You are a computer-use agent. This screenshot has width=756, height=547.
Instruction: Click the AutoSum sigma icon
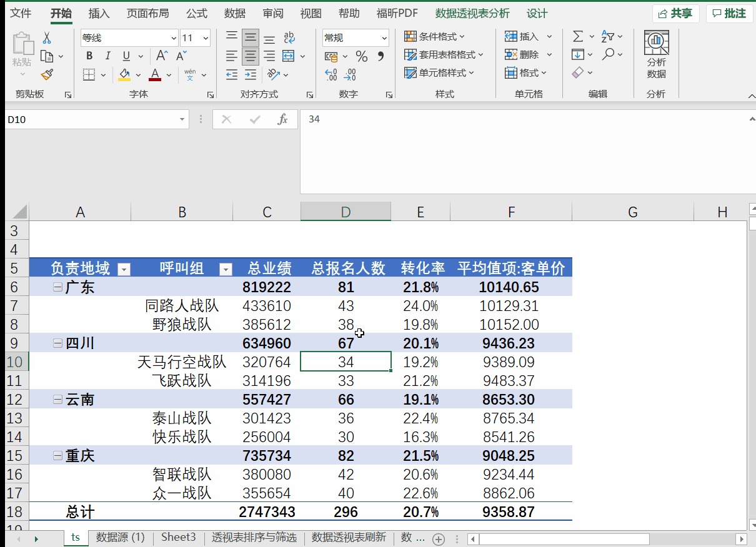(578, 37)
